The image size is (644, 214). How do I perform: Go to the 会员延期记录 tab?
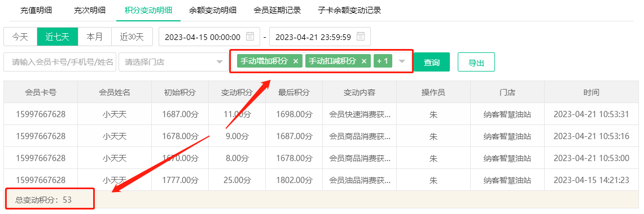[277, 10]
